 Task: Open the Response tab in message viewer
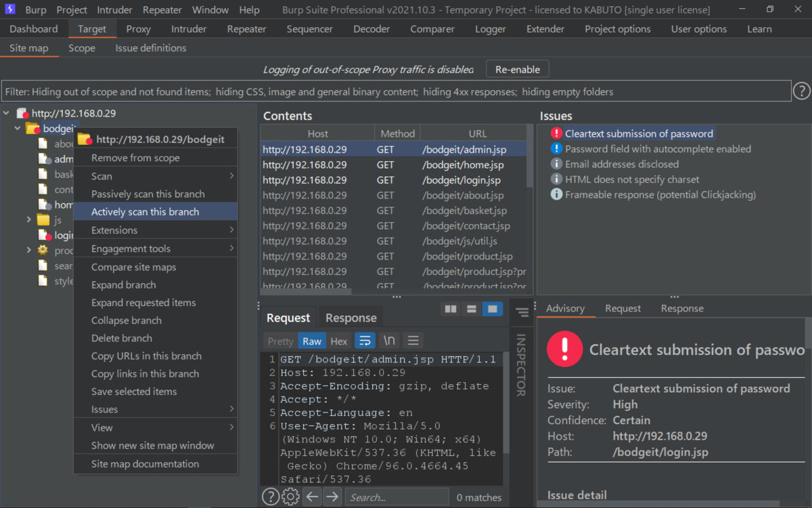tap(351, 318)
